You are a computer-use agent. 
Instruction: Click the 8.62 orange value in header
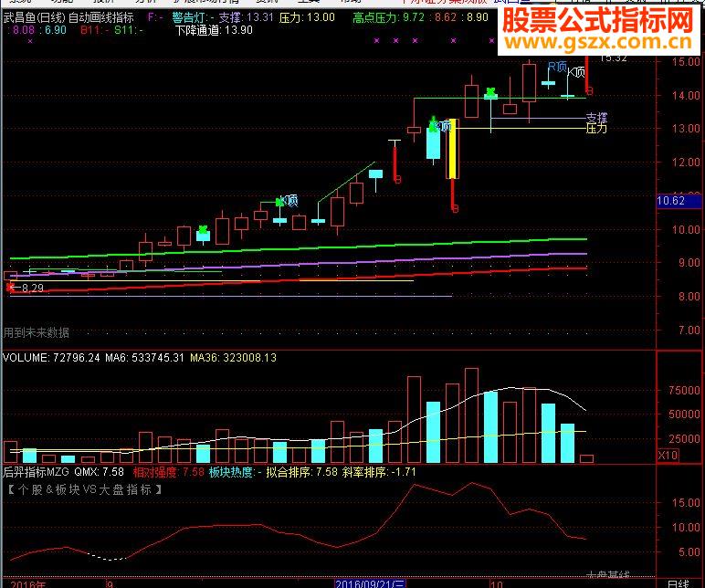tap(446, 17)
